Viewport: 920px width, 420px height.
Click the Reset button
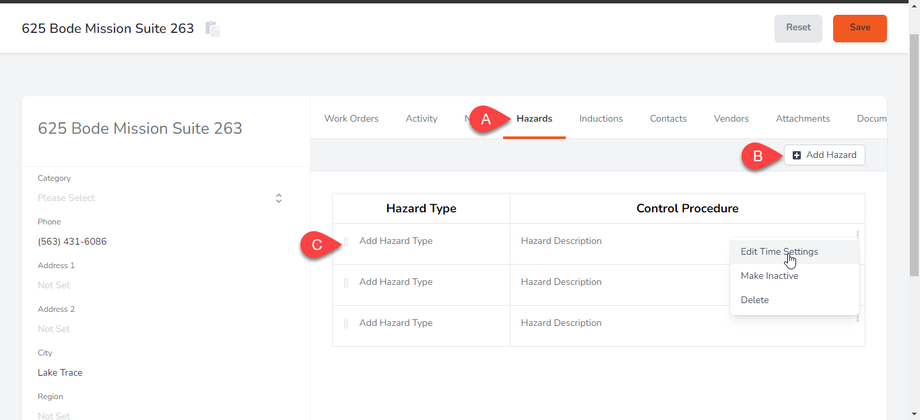coord(798,28)
